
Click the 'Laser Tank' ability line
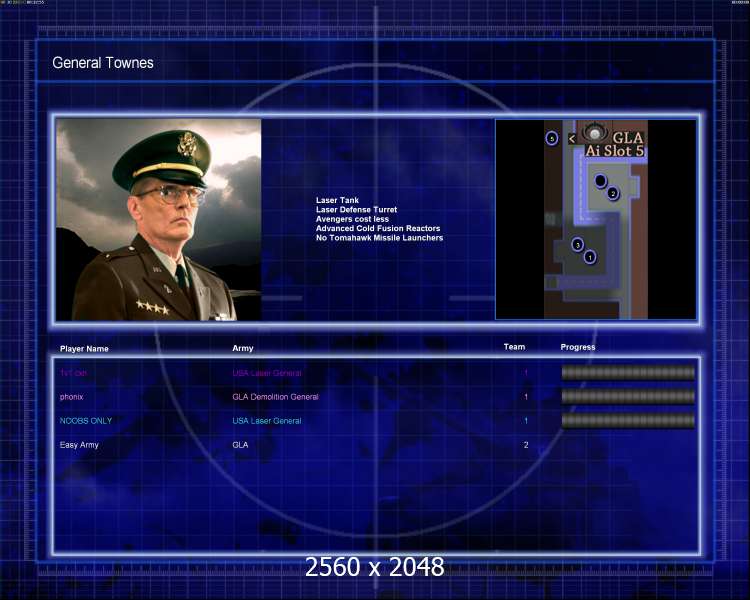pos(337,200)
